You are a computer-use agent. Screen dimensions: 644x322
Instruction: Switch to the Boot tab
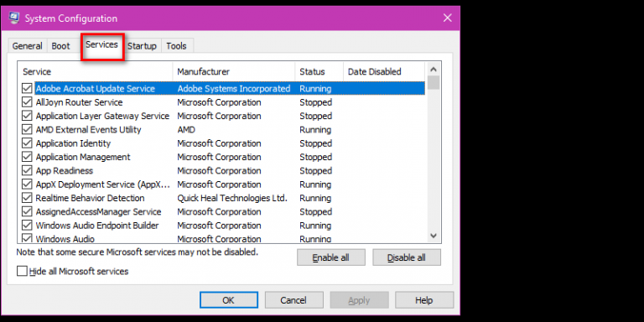[60, 46]
